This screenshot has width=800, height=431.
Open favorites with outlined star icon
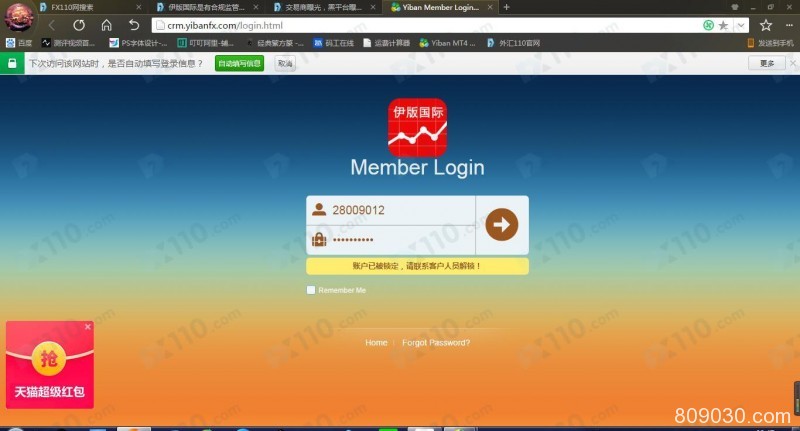766,25
